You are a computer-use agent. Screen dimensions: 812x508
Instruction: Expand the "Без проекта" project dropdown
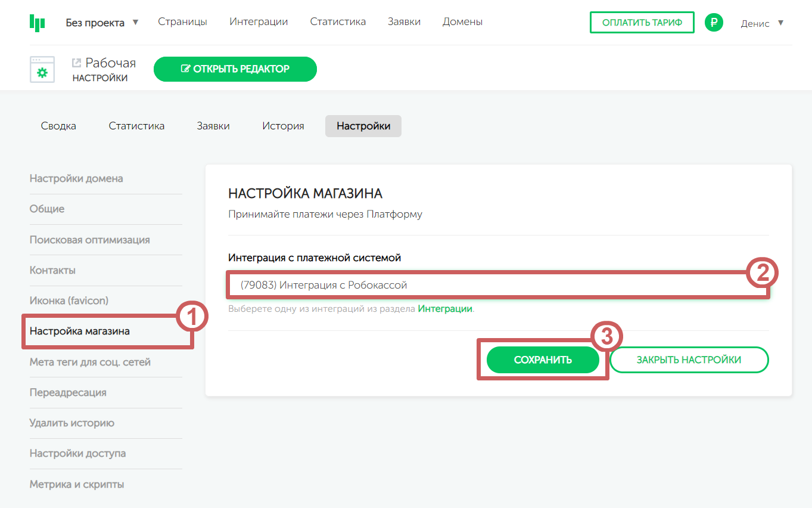click(102, 23)
